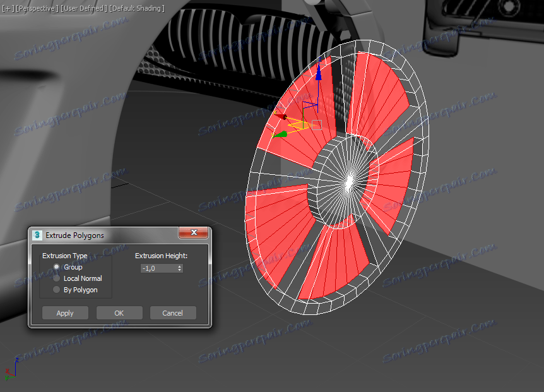Click the red X-axis gizmo arrow
Image resolution: width=544 pixels, height=392 pixels.
coord(281,117)
